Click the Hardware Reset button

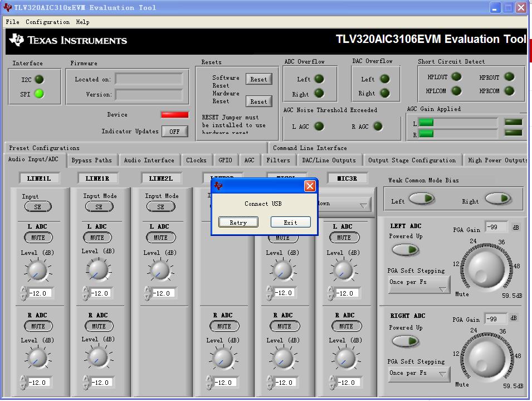coord(258,102)
